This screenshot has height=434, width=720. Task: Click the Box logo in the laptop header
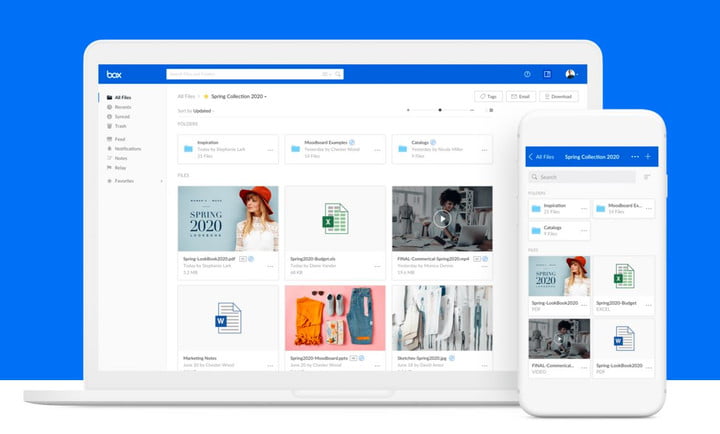click(x=114, y=74)
